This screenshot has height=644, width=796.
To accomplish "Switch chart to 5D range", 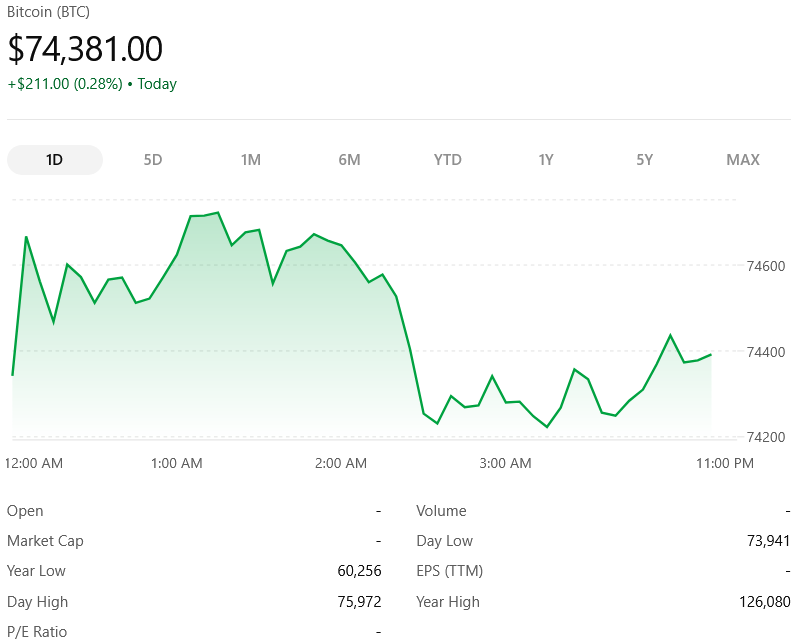I will pyautogui.click(x=153, y=160).
